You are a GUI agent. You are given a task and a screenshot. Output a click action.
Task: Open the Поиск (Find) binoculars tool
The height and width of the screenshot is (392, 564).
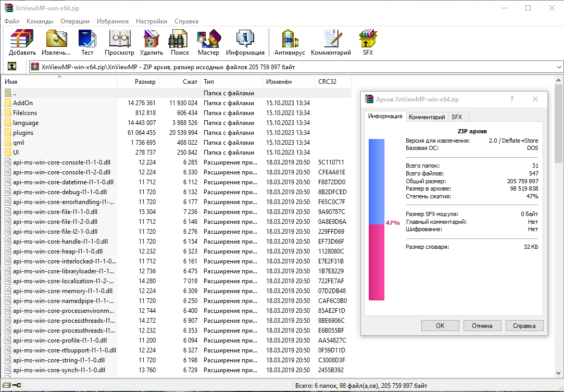[x=178, y=39]
